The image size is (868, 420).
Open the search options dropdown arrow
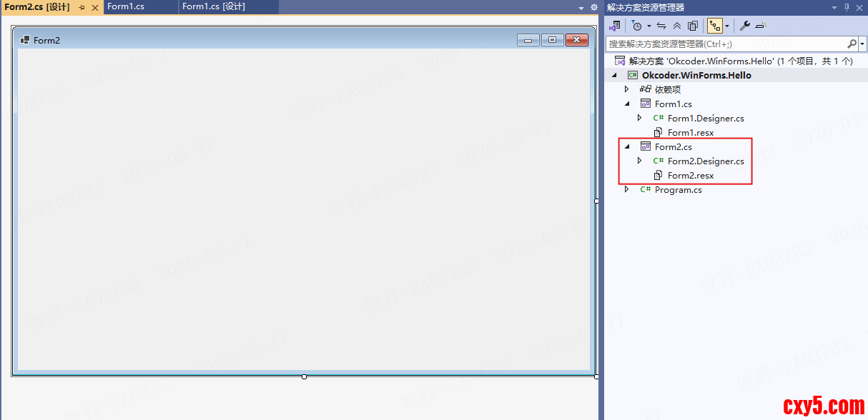(x=862, y=44)
